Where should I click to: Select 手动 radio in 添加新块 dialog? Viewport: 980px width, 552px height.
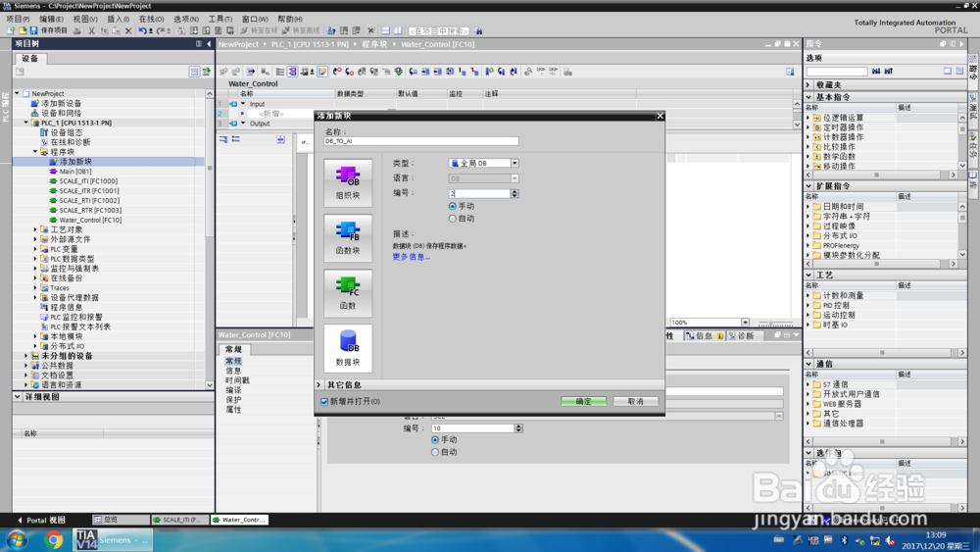tap(453, 206)
